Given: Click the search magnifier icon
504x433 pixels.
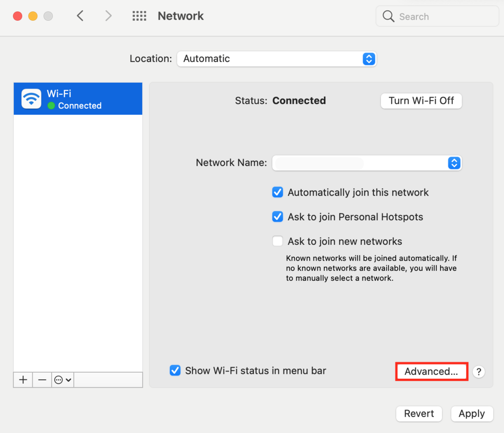Looking at the screenshot, I should click(x=388, y=17).
